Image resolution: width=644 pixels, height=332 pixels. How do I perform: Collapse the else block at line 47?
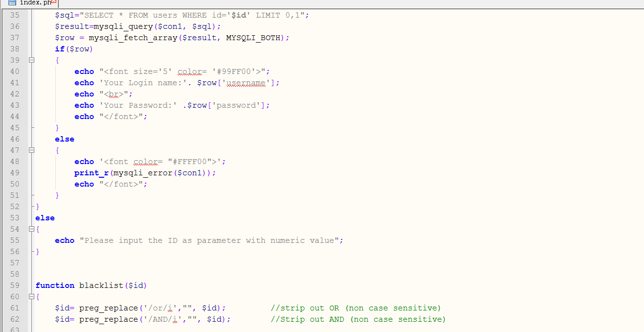pyautogui.click(x=32, y=150)
